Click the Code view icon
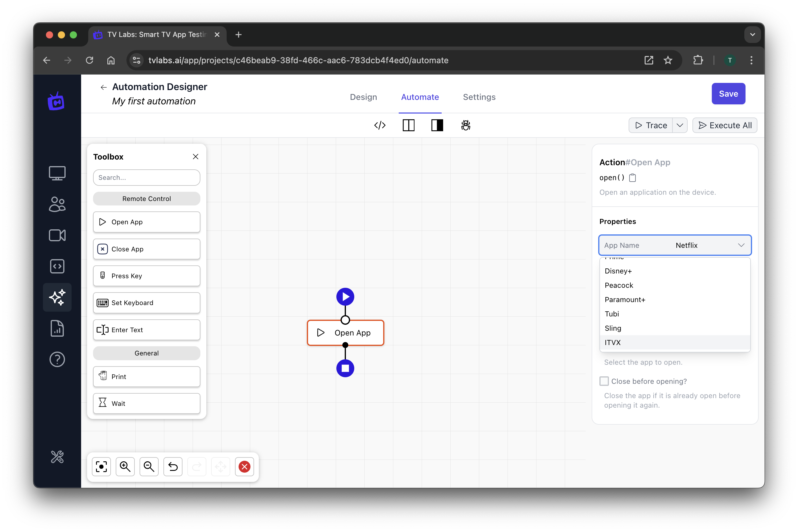The height and width of the screenshot is (532, 798). tap(379, 125)
